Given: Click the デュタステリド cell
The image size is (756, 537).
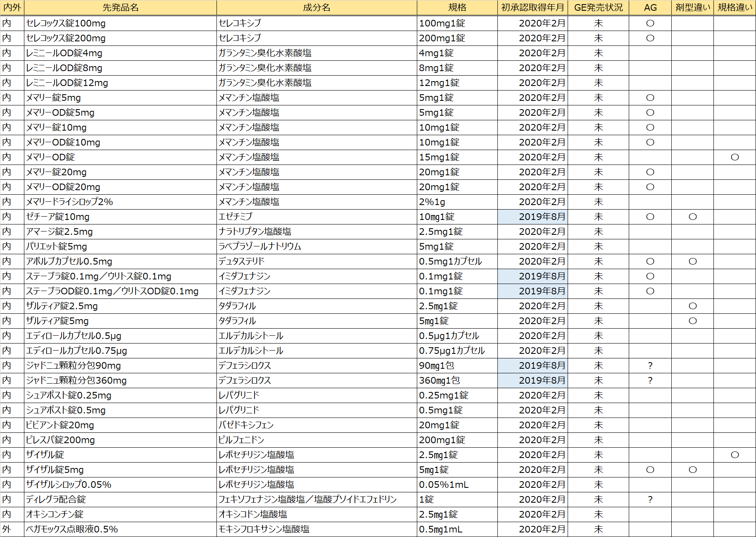Looking at the screenshot, I should pos(316,261).
